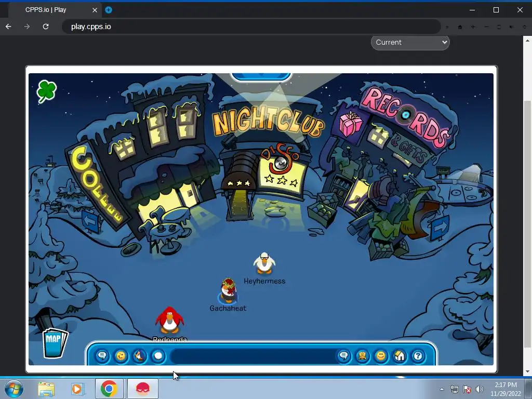Open the MAP in the game corner

pyautogui.click(x=54, y=343)
